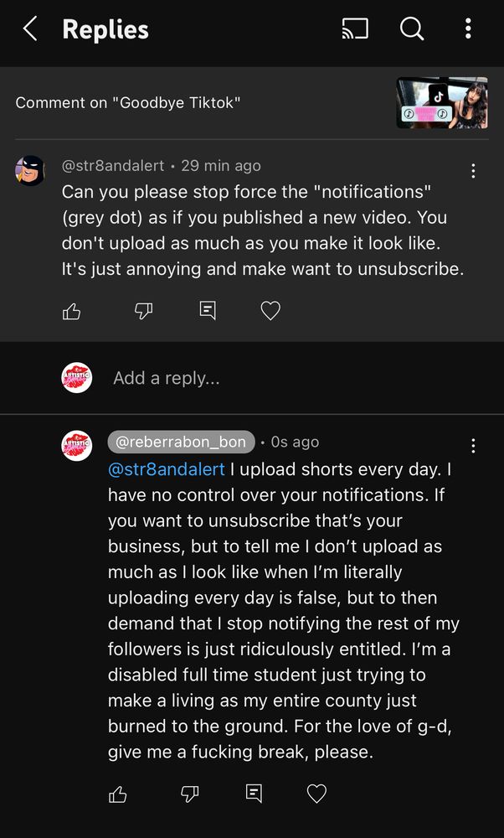Open the @str8andalert profile avatar
The height and width of the screenshot is (838, 504).
coord(30,171)
